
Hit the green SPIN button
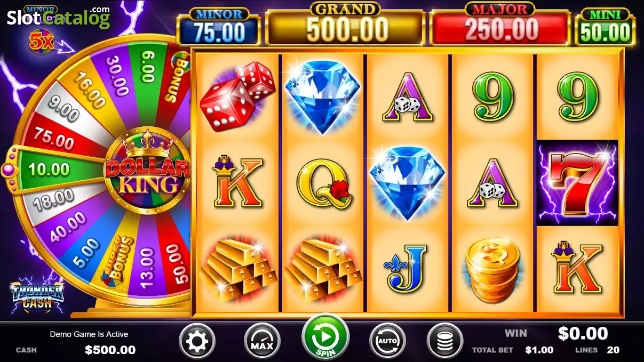(x=325, y=337)
